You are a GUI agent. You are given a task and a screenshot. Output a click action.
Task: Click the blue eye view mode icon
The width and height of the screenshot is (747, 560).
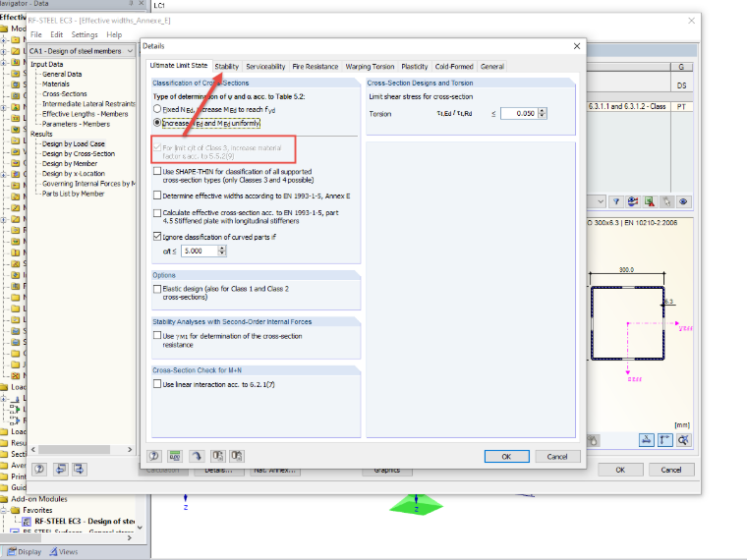click(x=683, y=202)
